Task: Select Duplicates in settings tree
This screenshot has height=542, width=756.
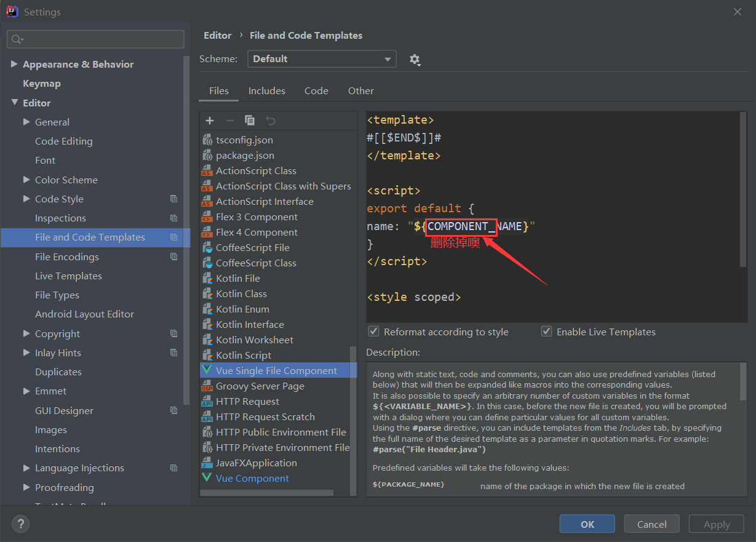Action: tap(58, 372)
